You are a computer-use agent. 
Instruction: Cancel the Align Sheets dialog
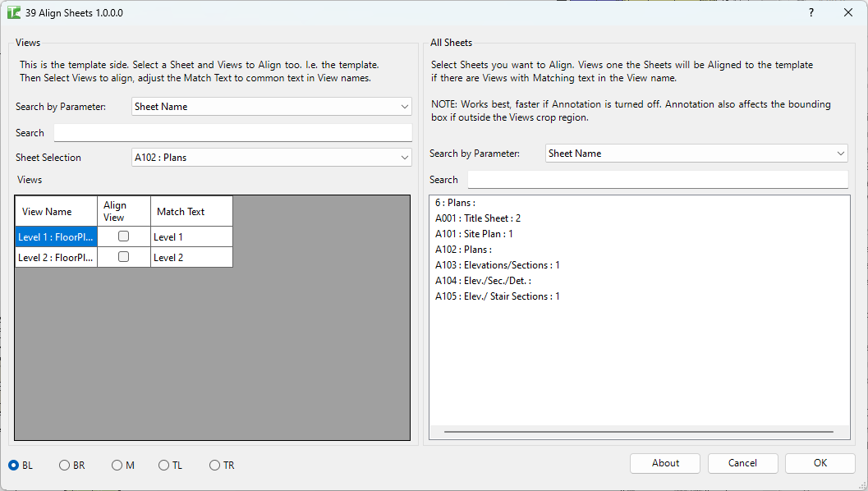742,463
